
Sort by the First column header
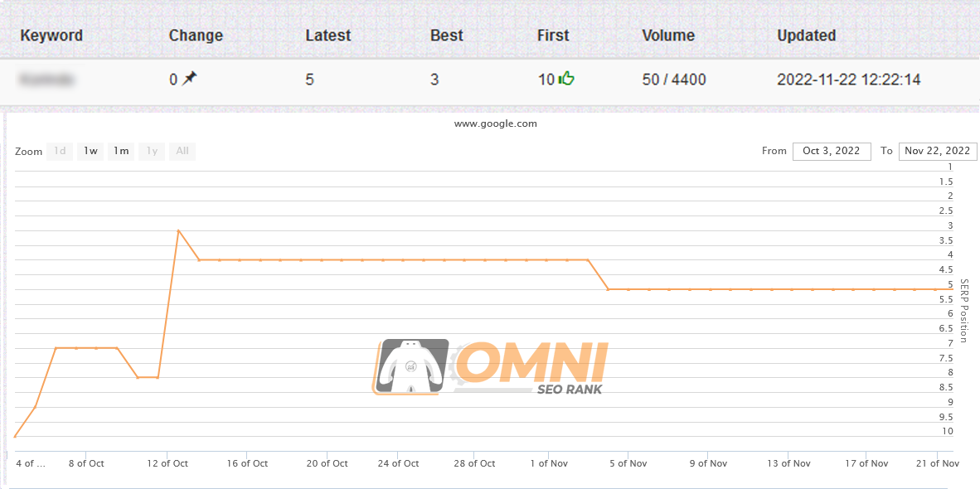pos(553,36)
